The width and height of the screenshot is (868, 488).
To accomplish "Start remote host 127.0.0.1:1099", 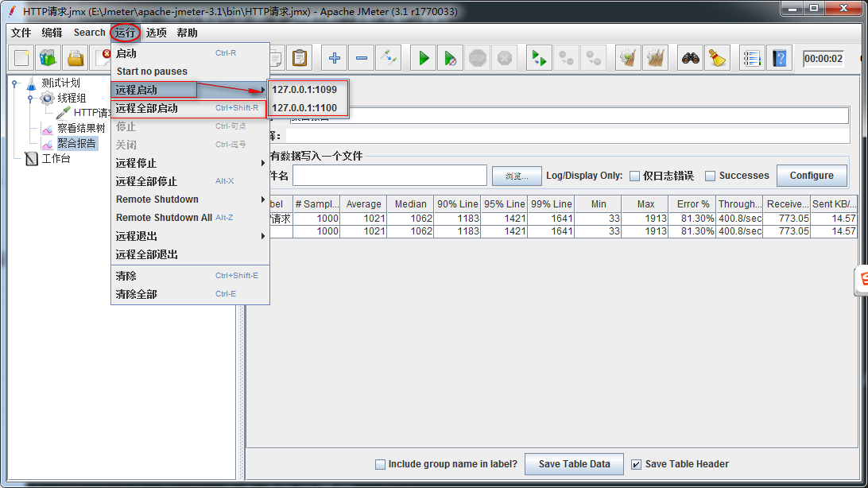I will (x=308, y=90).
